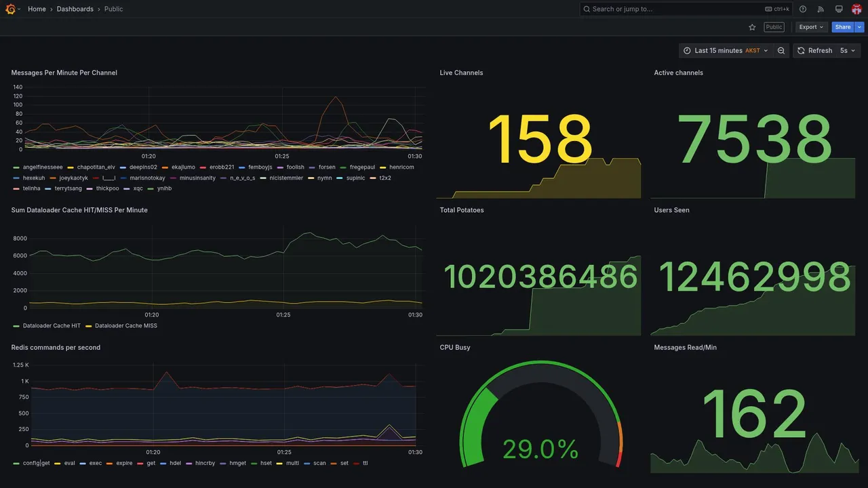Open the help question mark icon
868x488 pixels.
tap(803, 9)
